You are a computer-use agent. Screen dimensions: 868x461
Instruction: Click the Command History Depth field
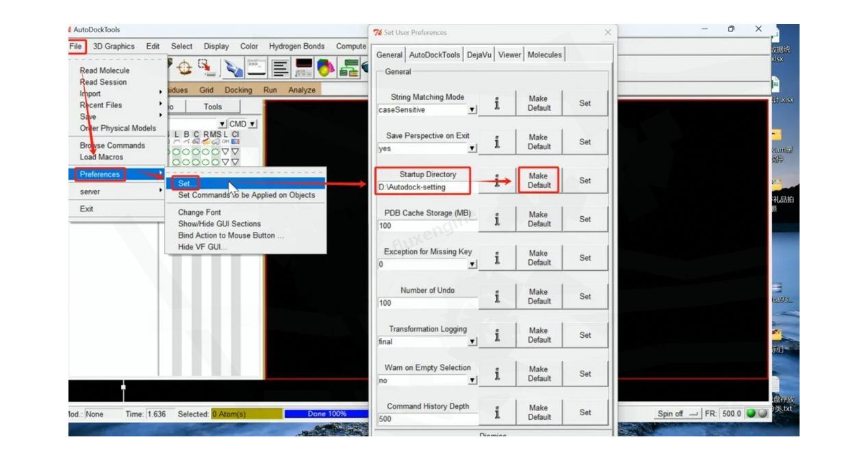pos(427,419)
